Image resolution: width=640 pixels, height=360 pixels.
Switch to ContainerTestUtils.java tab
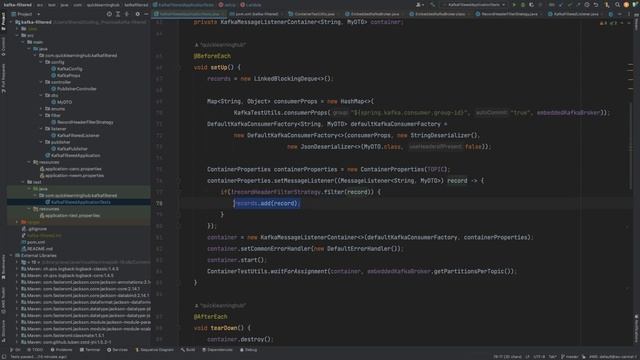(313, 14)
